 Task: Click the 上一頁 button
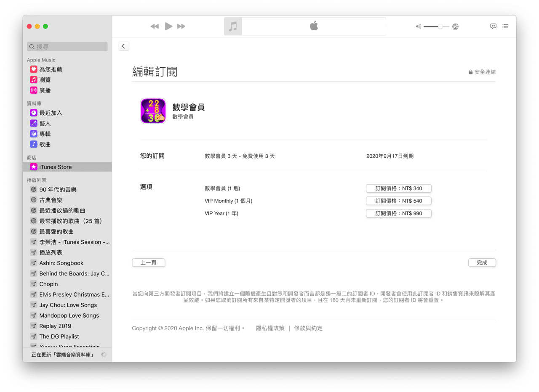coord(149,262)
